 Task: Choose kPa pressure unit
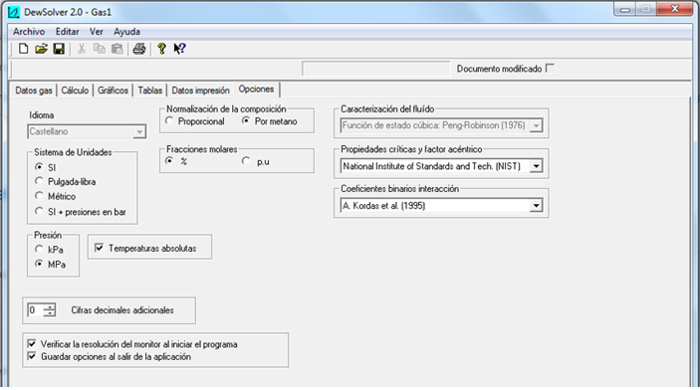coord(39,249)
